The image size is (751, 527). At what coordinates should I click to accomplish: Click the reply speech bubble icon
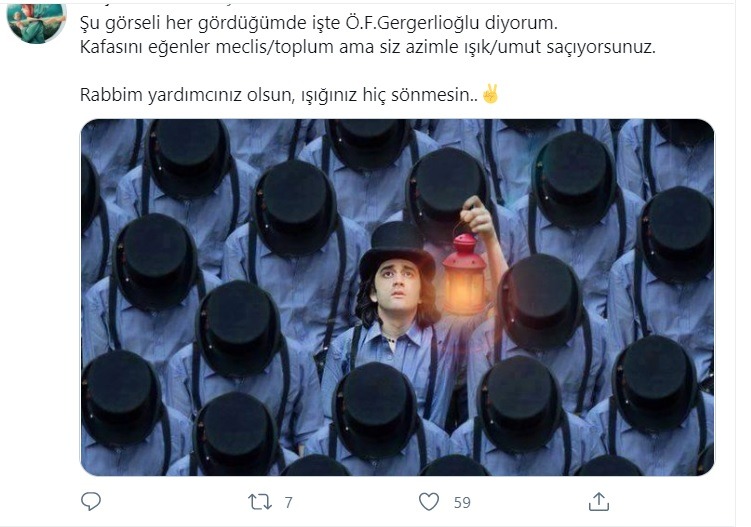[x=91, y=501]
